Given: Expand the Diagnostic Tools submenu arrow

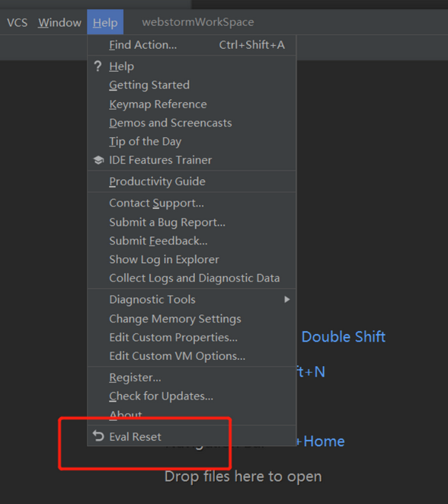Looking at the screenshot, I should pos(286,299).
